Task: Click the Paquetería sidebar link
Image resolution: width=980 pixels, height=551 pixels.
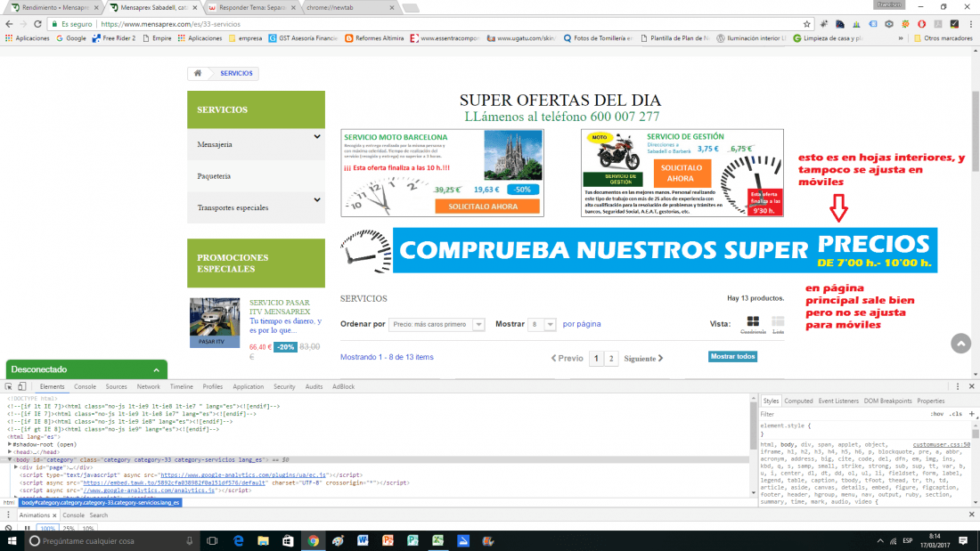Action: [x=214, y=176]
